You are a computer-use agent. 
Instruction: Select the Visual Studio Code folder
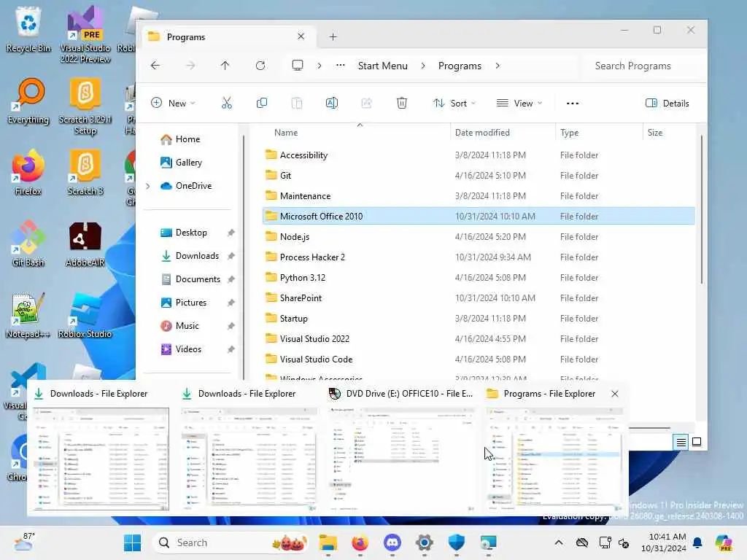tap(479, 359)
